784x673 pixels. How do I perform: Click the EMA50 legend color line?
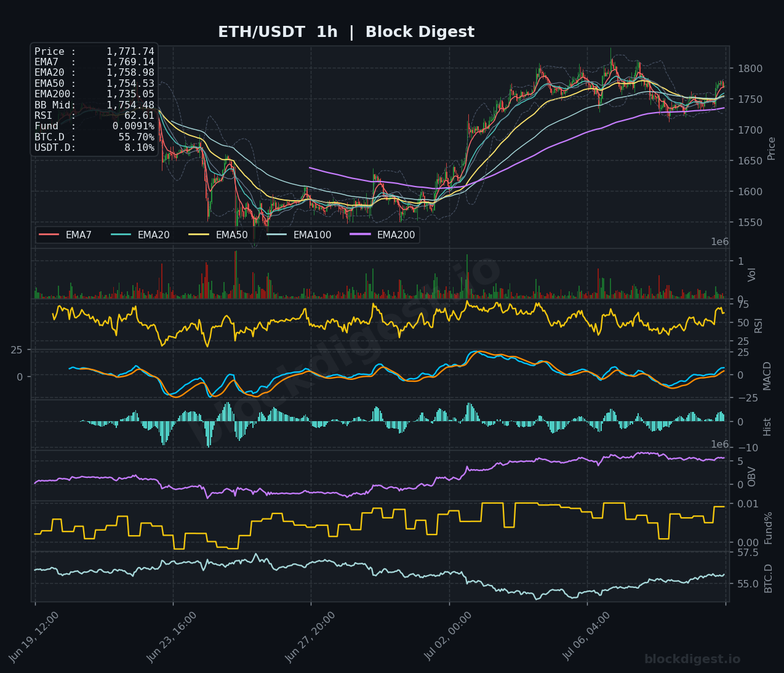pyautogui.click(x=199, y=235)
